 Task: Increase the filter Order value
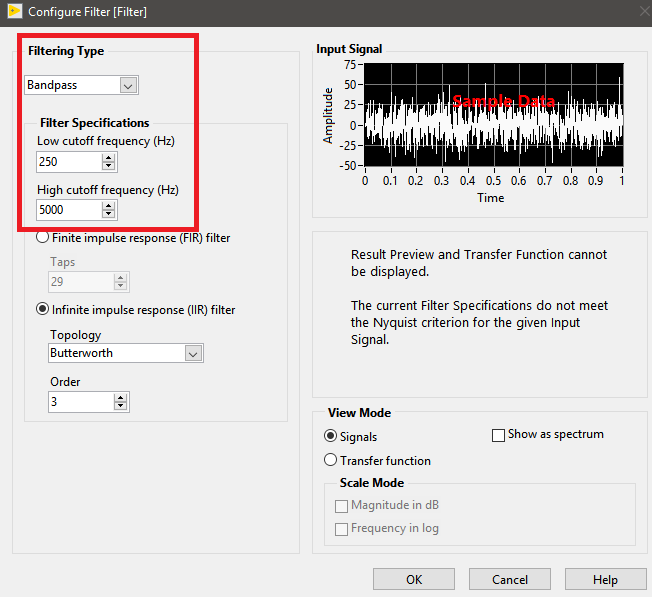[121, 396]
